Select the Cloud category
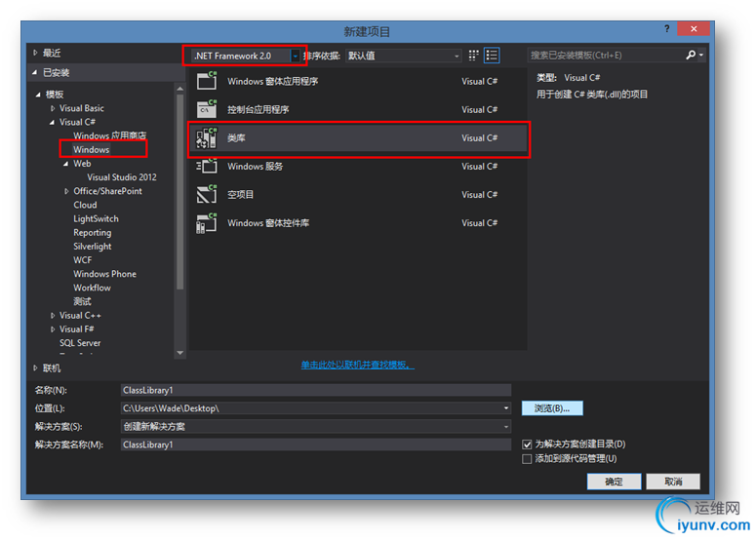The image size is (756, 541). point(85,205)
